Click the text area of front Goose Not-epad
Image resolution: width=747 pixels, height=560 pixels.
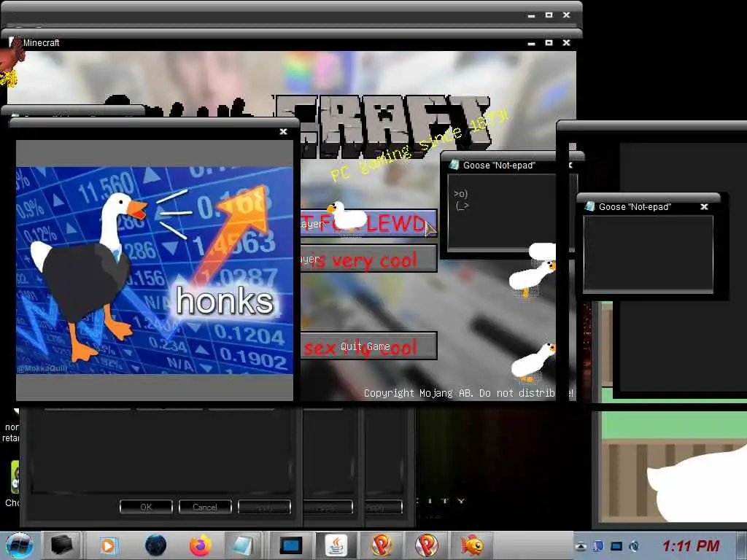click(x=649, y=253)
